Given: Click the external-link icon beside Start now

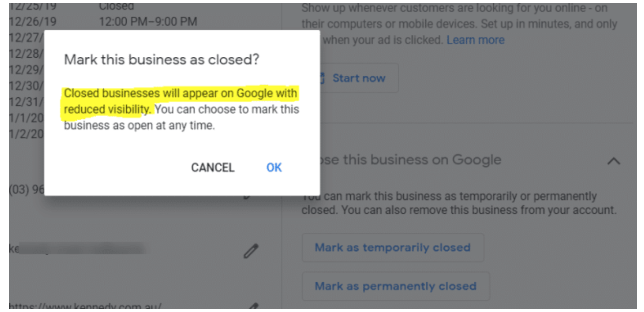Looking at the screenshot, I should [x=322, y=78].
